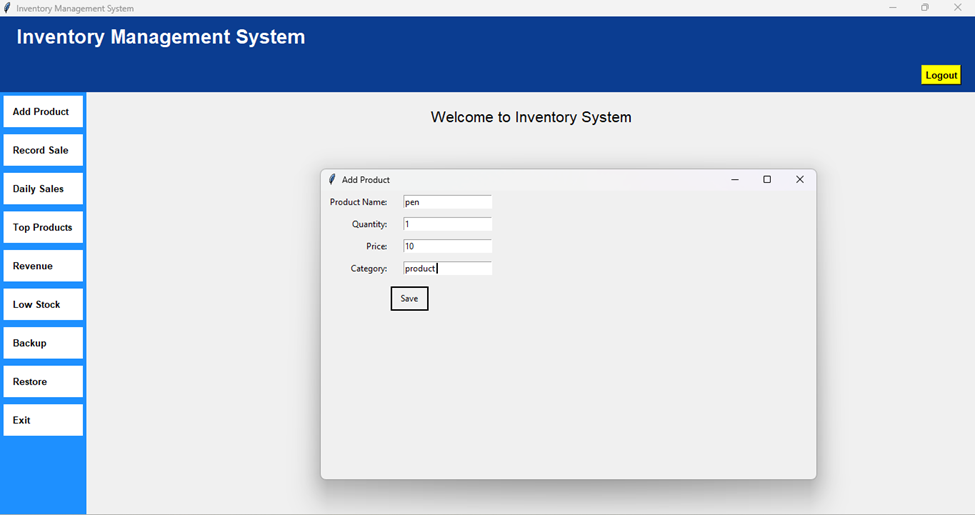
Task: Maximize the Add Product dialog
Action: [767, 180]
